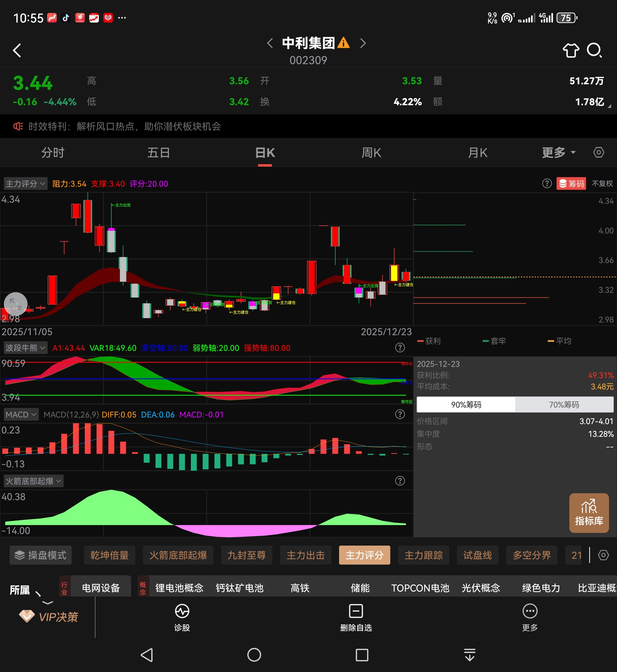The height and width of the screenshot is (672, 617).
Task: Open the 锂电池概念 concept link
Action: coord(179,588)
